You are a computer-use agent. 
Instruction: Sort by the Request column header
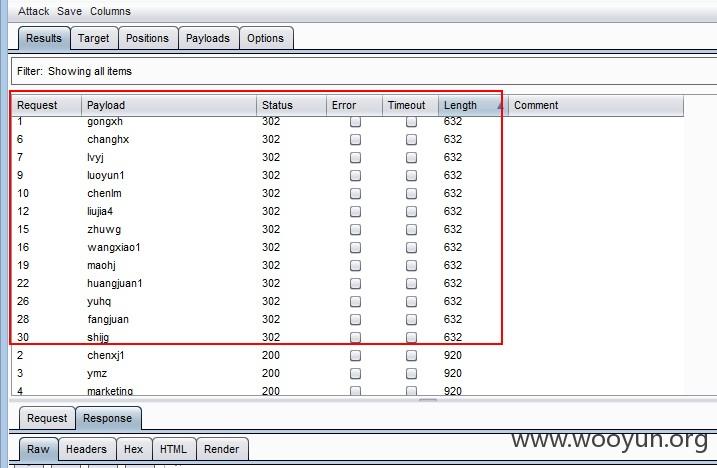(46, 105)
